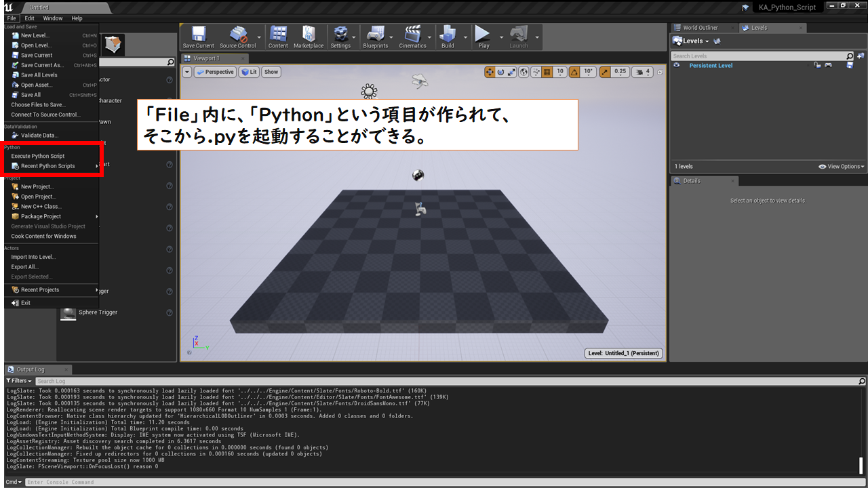Image resolution: width=868 pixels, height=488 pixels.
Task: Toggle Persistent Level lock icon
Action: click(x=817, y=65)
